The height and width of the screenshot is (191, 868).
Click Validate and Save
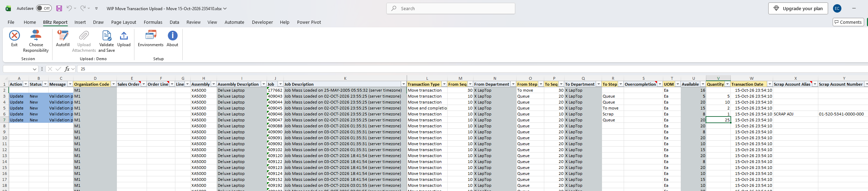[x=106, y=41]
